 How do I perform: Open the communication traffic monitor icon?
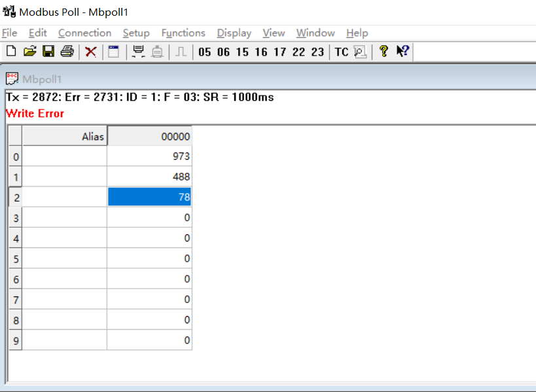pos(360,52)
